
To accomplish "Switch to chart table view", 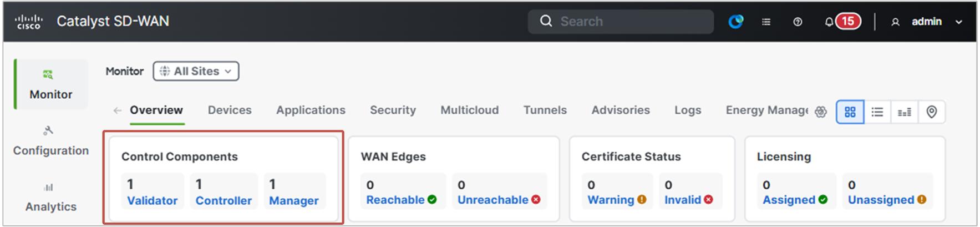I will tap(905, 112).
